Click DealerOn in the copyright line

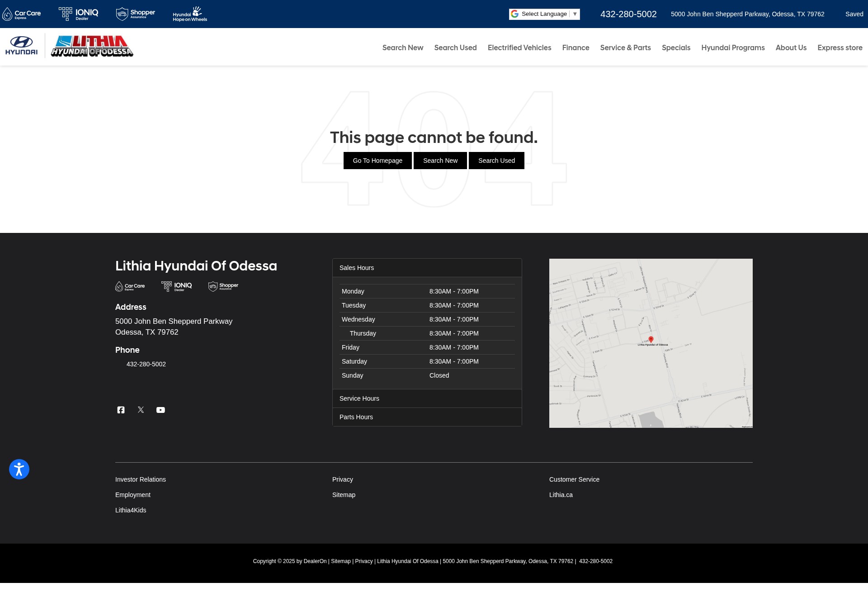coord(315,561)
